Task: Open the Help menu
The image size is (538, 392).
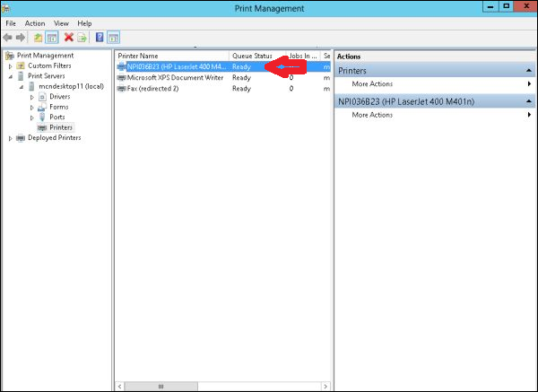Action: point(84,23)
